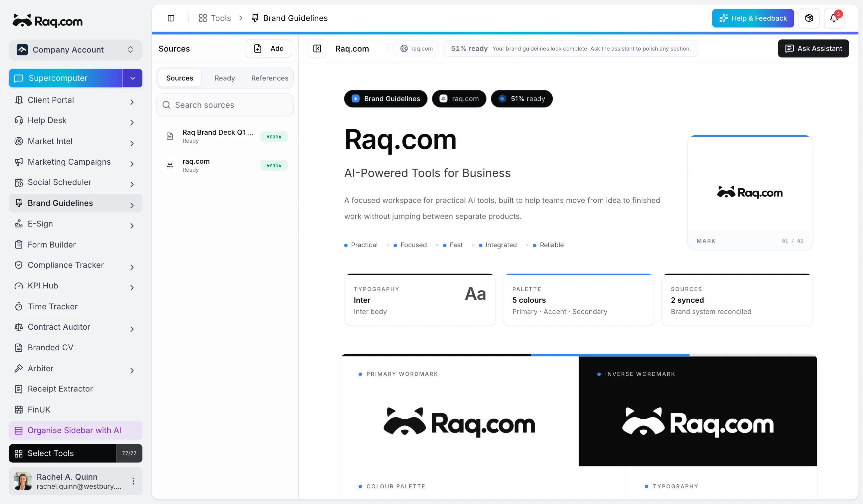Viewport: 863px width, 504px height.
Task: Open the notifications bell
Action: click(x=834, y=18)
